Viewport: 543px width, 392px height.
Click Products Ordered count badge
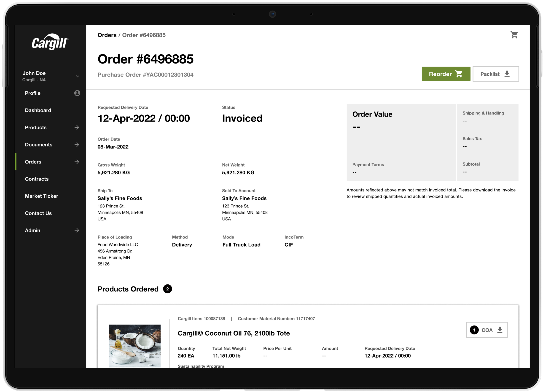(167, 289)
